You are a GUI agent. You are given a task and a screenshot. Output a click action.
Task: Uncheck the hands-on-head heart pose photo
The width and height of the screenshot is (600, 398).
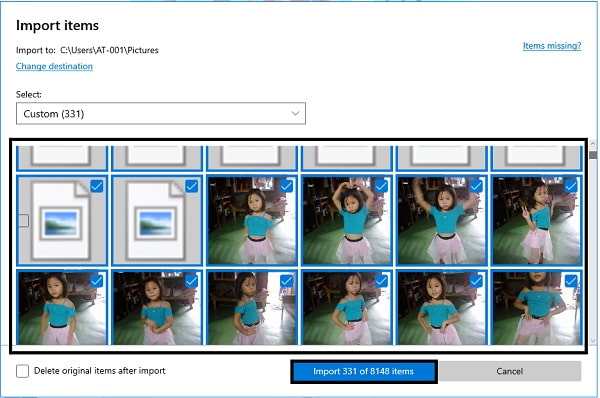point(381,186)
